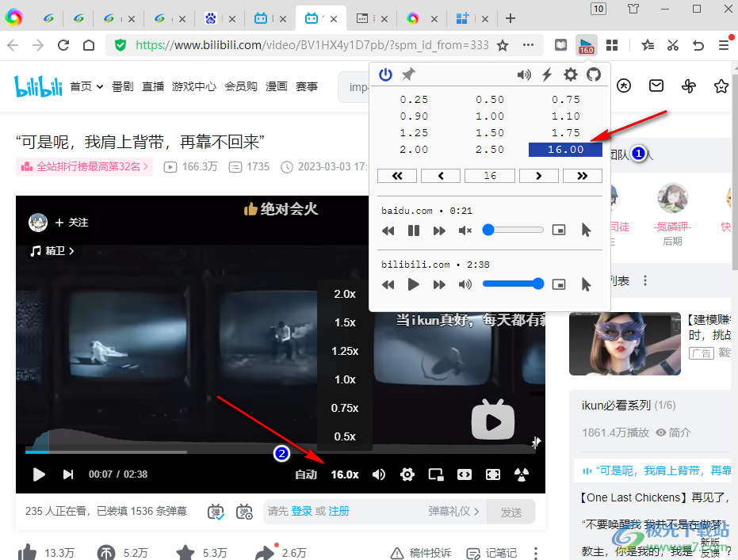
Task: Click the lightning bolt icon in popup
Action: point(547,74)
